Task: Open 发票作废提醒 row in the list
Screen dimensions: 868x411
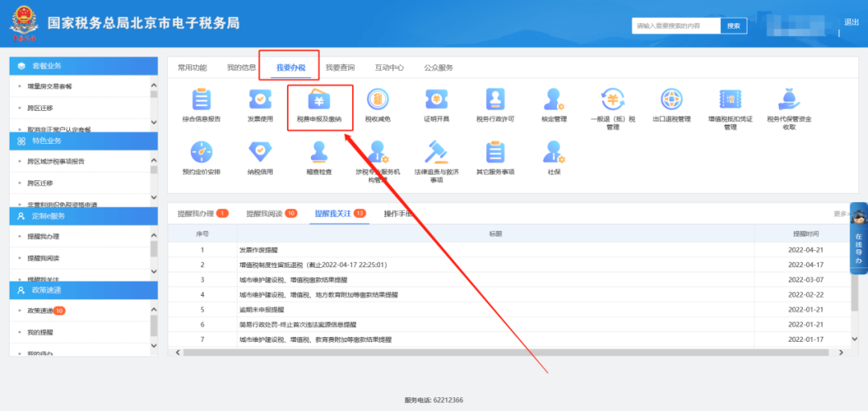Action: tap(258, 250)
